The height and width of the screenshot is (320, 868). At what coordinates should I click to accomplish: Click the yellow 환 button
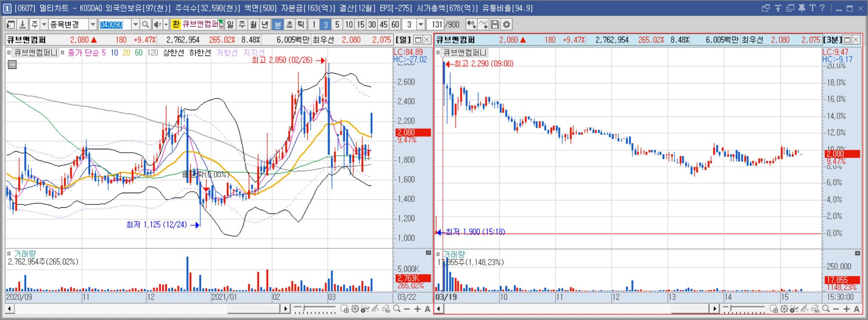coord(176,24)
